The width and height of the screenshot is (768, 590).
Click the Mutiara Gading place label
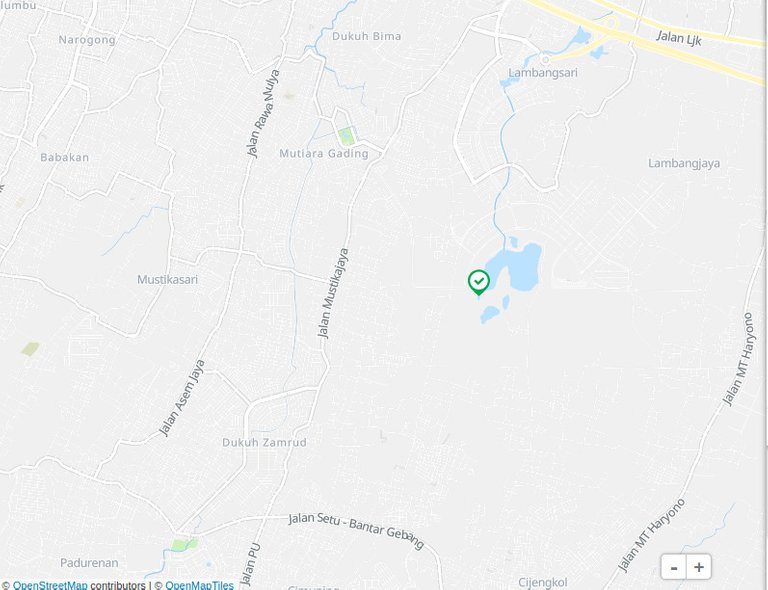(324, 153)
